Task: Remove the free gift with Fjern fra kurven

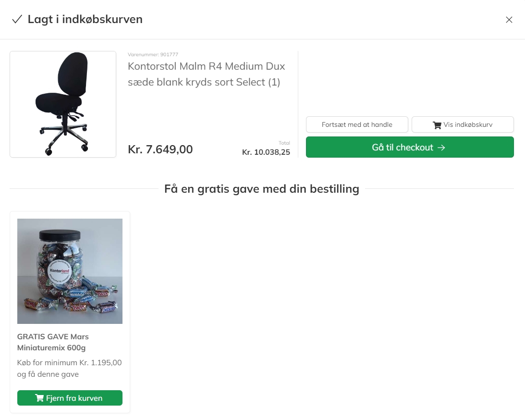Action: (70, 398)
